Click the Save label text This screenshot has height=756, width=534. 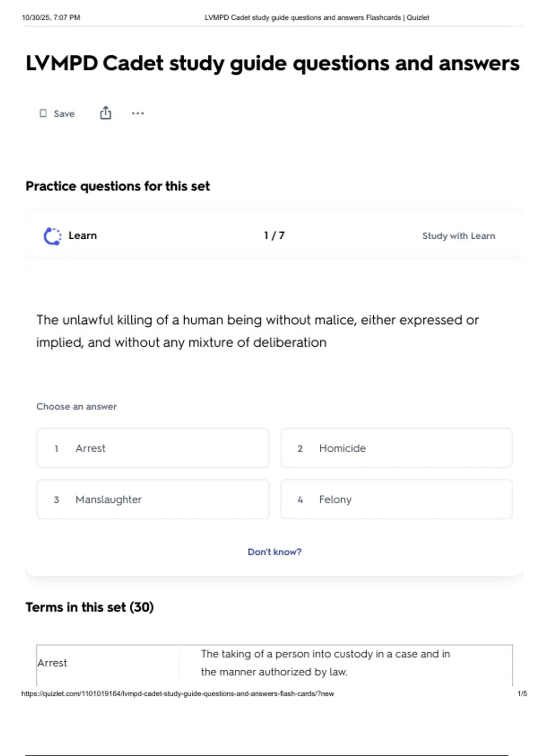tap(64, 114)
